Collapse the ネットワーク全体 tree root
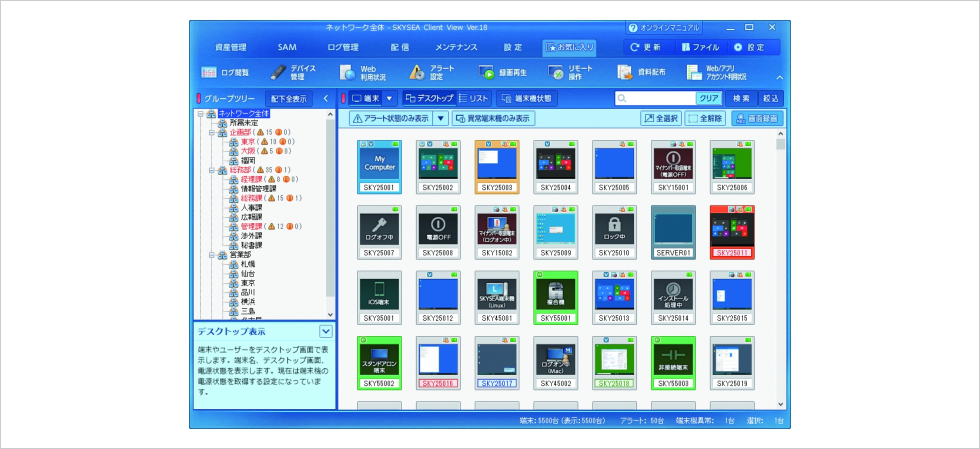Screen dimensions: 980x449 (x=200, y=114)
